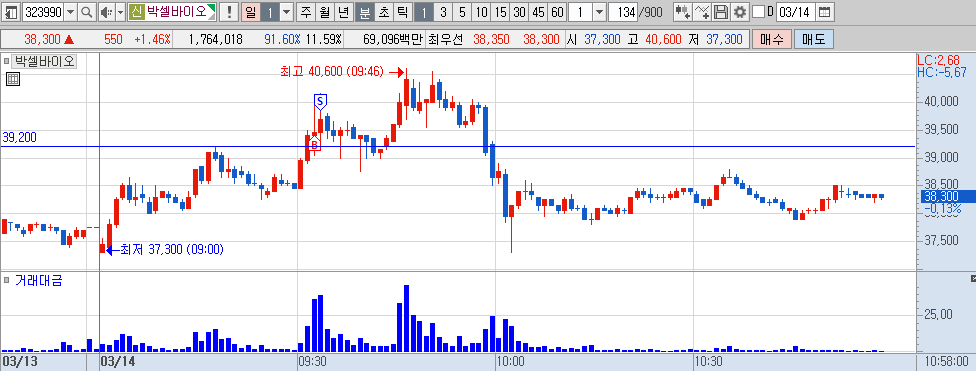The height and width of the screenshot is (371, 976).
Task: Click the 91.60% ratio value
Action: [282, 39]
